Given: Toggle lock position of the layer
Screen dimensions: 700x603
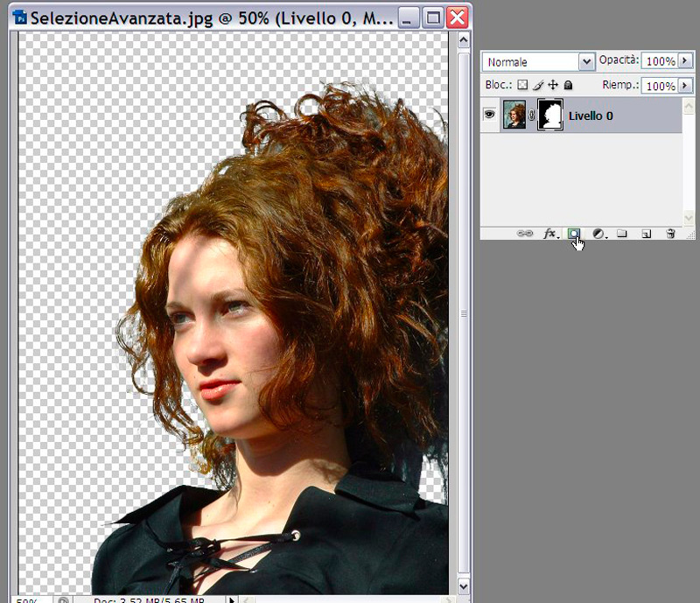Looking at the screenshot, I should [x=553, y=86].
